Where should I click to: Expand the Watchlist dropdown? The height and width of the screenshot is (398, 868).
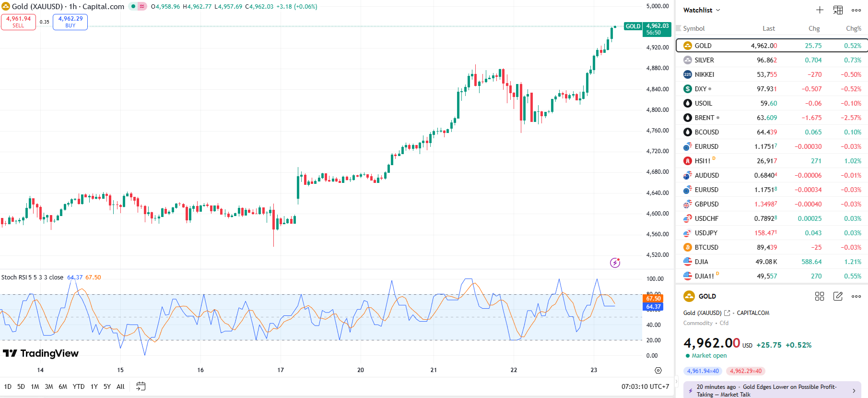[702, 10]
